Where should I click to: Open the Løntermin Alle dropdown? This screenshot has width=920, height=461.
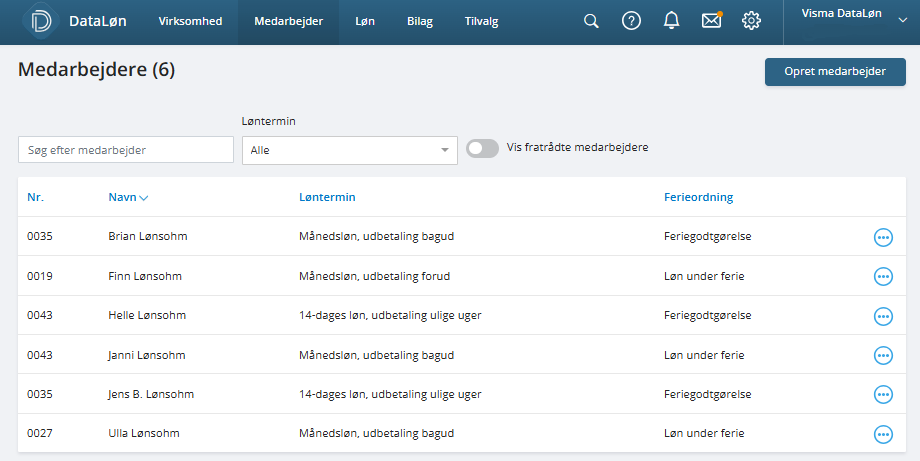(x=350, y=150)
